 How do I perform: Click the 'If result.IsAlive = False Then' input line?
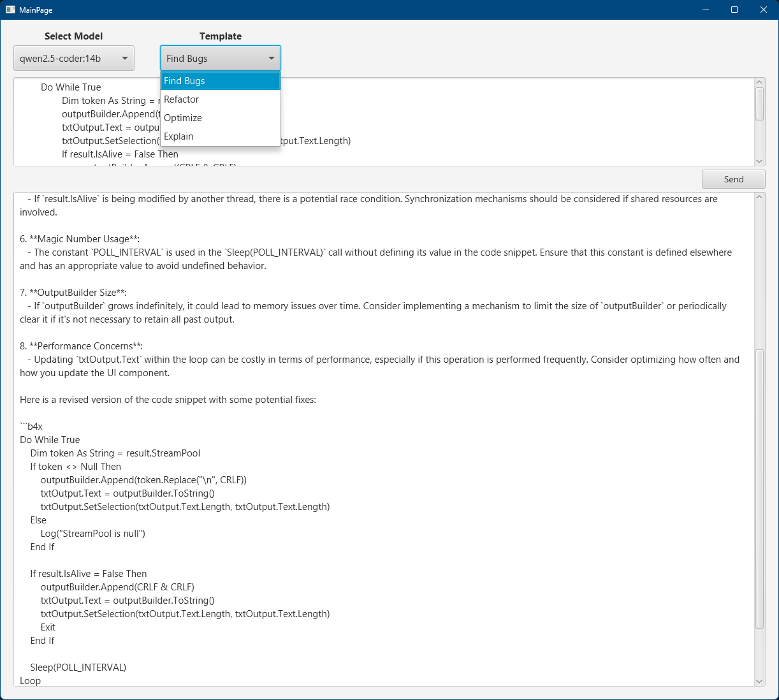120,154
